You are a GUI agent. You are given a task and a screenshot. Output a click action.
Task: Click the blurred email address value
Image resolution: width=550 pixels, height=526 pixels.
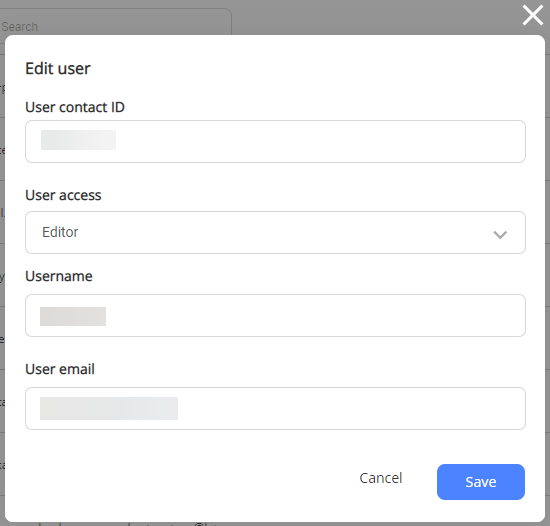pyautogui.click(x=109, y=409)
